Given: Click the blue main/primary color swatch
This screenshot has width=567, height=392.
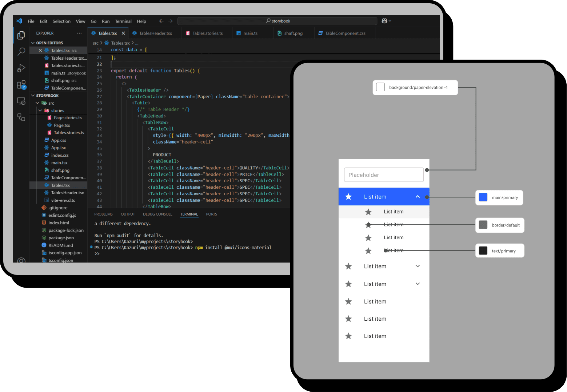Looking at the screenshot, I should point(483,197).
